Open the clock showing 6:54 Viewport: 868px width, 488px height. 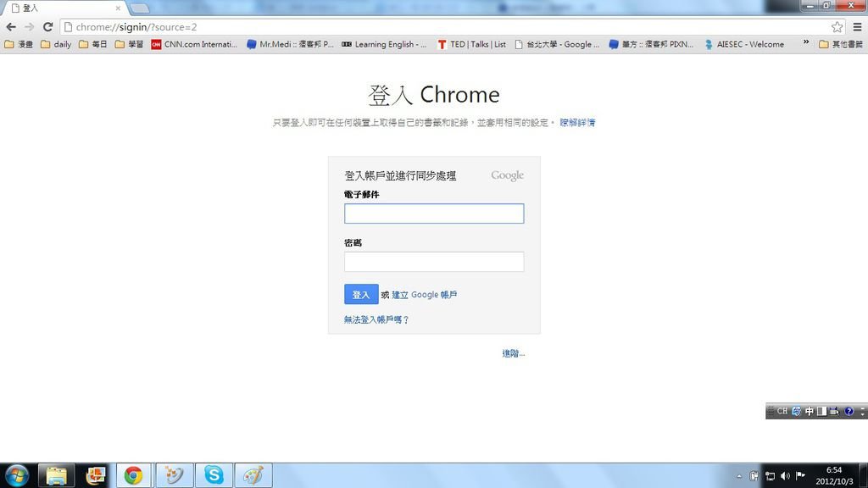click(x=834, y=476)
